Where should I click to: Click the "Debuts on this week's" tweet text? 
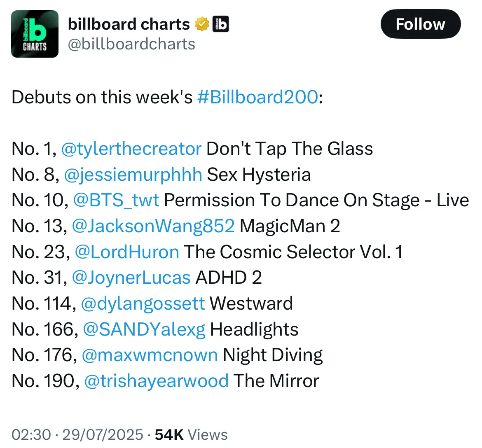102,98
